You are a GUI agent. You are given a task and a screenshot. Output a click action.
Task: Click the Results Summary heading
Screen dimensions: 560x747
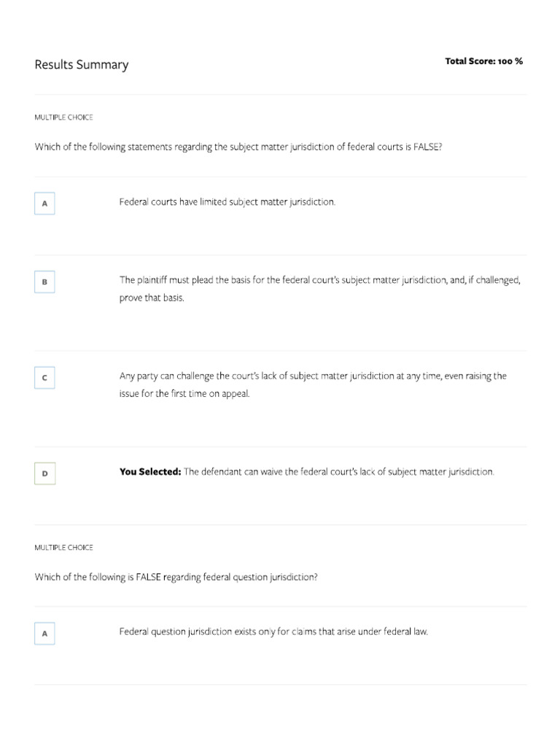81,65
